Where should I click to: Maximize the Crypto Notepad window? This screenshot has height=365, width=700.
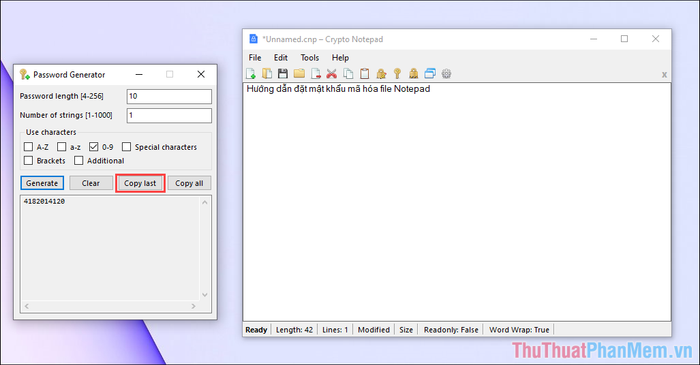pyautogui.click(x=625, y=39)
